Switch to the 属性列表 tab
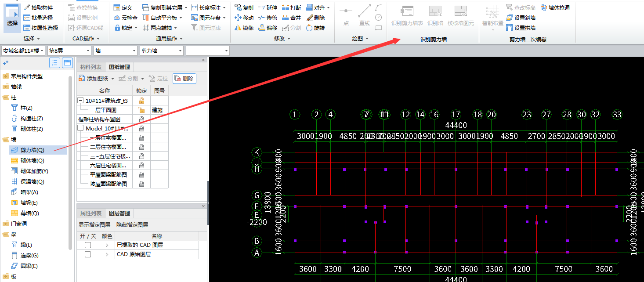 click(91, 213)
